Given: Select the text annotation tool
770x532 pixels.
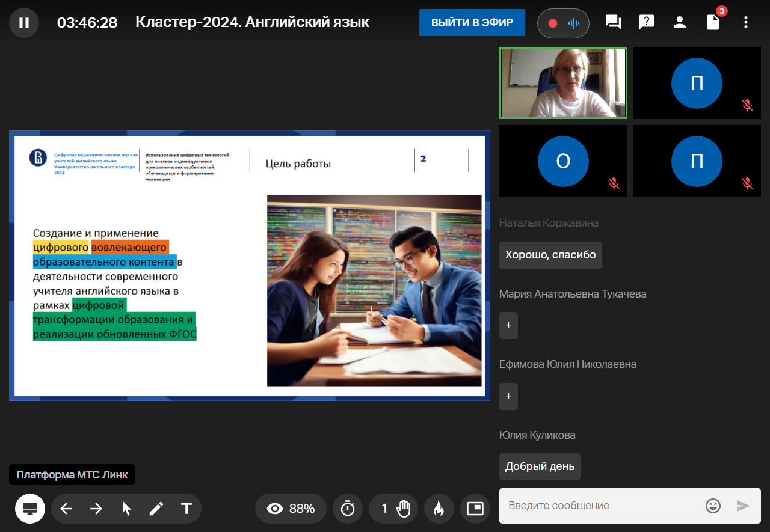Looking at the screenshot, I should [186, 509].
